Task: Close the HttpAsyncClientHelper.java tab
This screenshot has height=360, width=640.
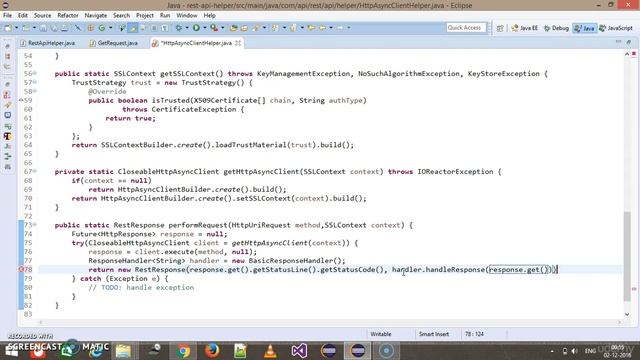Action: tap(238, 43)
